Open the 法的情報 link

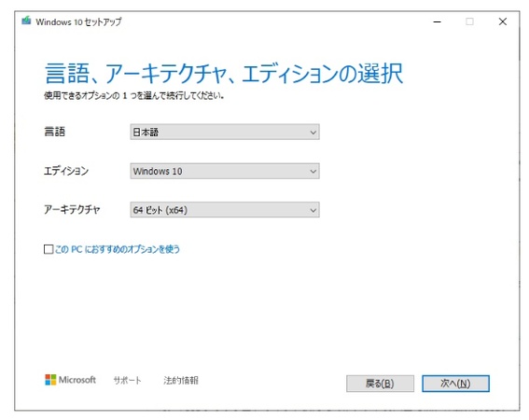[181, 381]
